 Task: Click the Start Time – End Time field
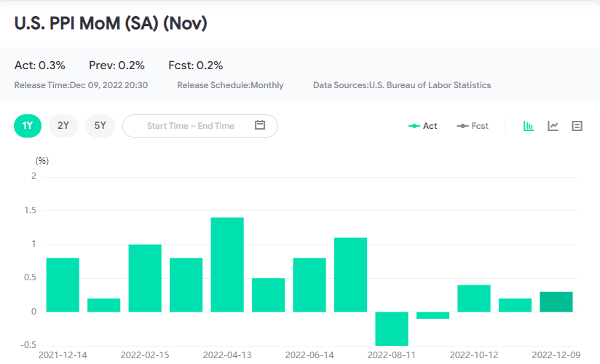[191, 126]
